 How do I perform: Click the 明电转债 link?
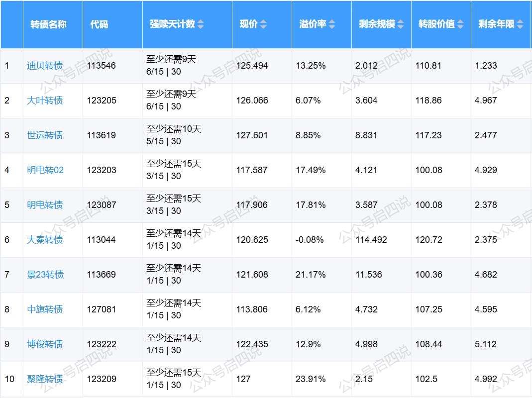[x=45, y=205]
